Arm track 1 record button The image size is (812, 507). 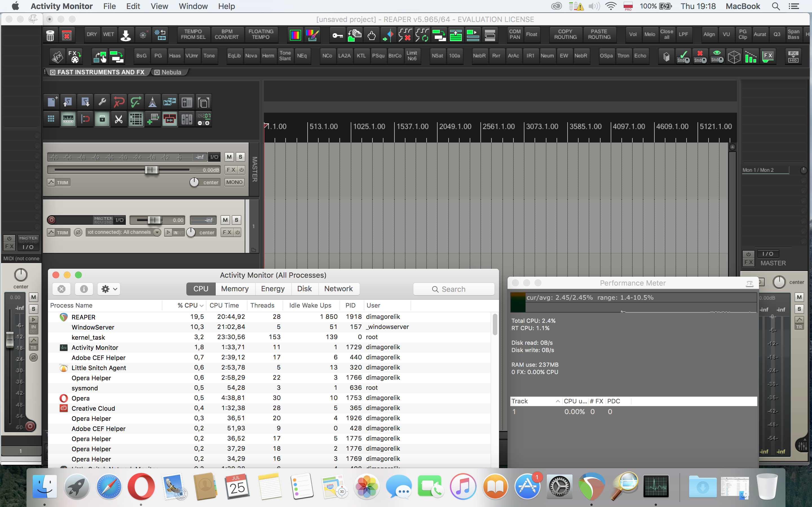pyautogui.click(x=51, y=220)
